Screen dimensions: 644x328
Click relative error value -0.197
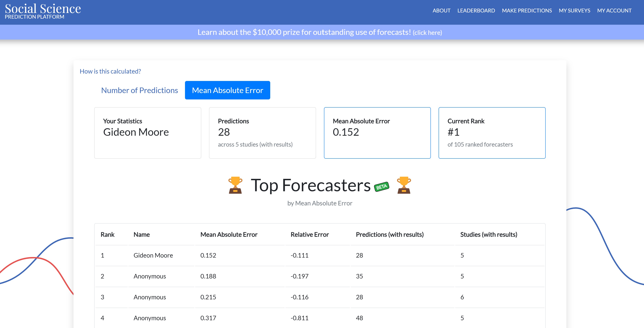[299, 276]
